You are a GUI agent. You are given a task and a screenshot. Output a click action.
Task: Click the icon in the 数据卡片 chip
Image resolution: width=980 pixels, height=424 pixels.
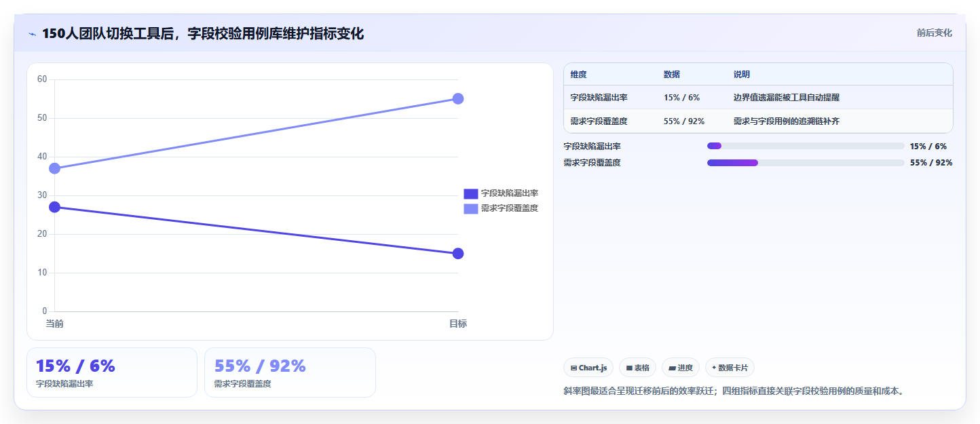(714, 368)
